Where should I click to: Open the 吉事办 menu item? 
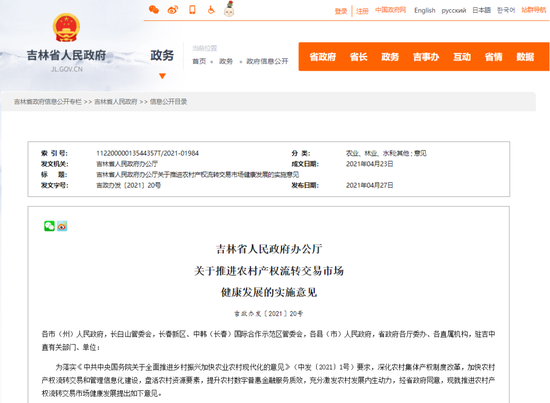click(426, 57)
